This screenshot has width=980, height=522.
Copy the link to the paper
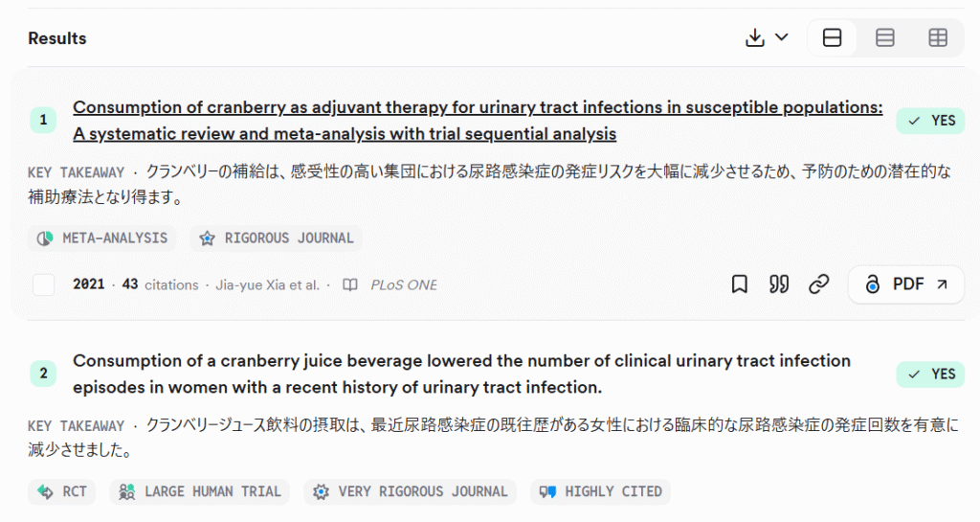pyautogui.click(x=818, y=284)
